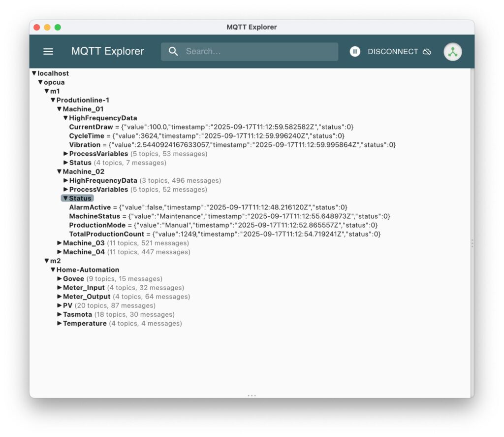Click the cloud-off disconnect icon
This screenshot has width=504, height=437.
pyautogui.click(x=427, y=51)
